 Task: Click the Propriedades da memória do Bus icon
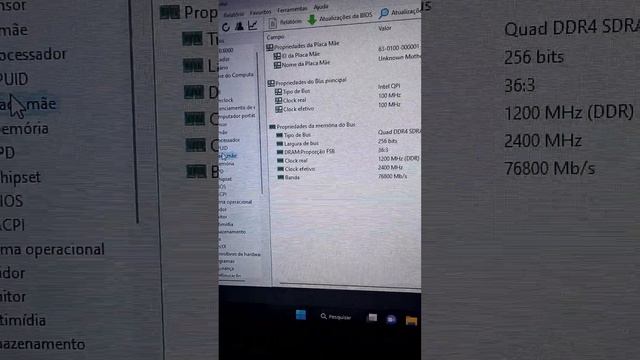pos(272,127)
